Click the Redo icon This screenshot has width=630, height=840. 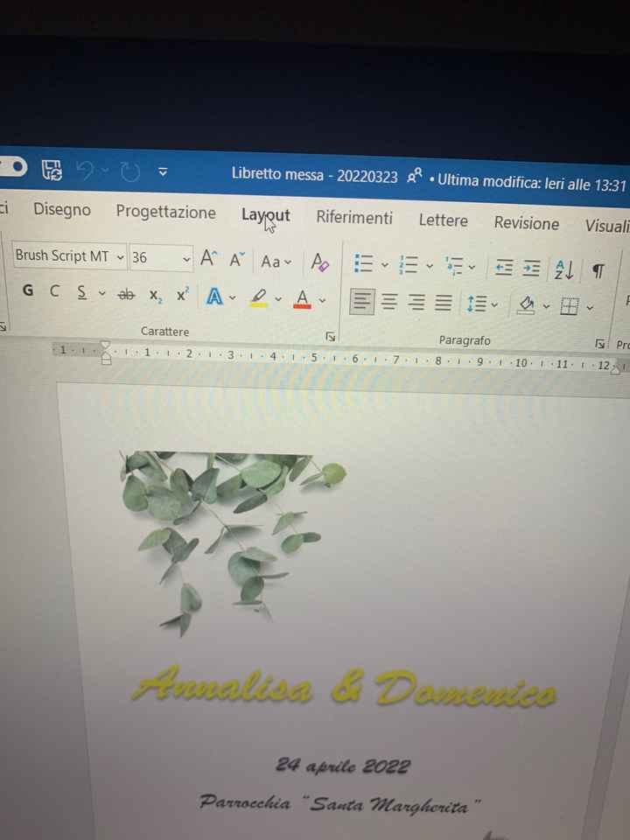click(x=129, y=172)
